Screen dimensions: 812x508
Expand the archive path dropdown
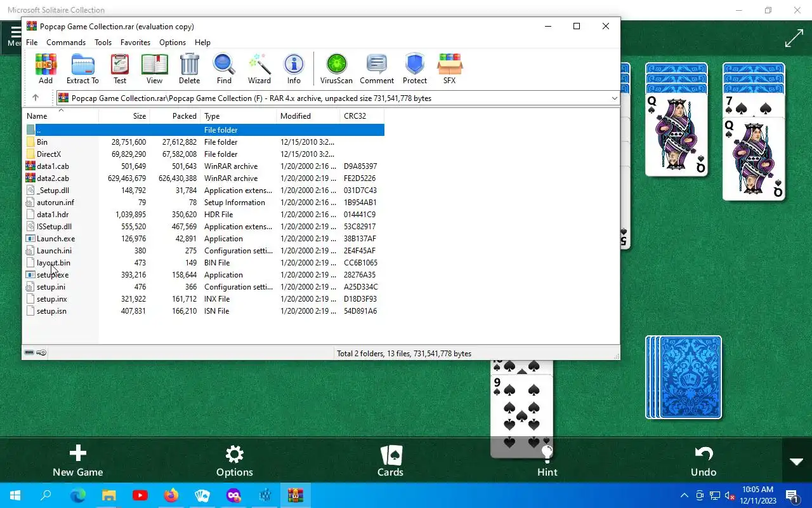pos(614,98)
